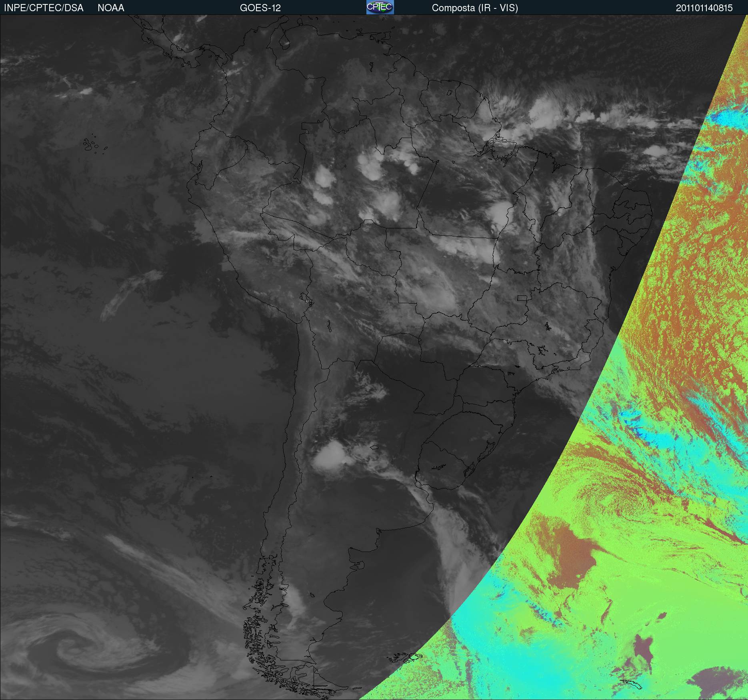Click the GOES-12 satellite name
The height and width of the screenshot is (700, 748).
point(260,8)
